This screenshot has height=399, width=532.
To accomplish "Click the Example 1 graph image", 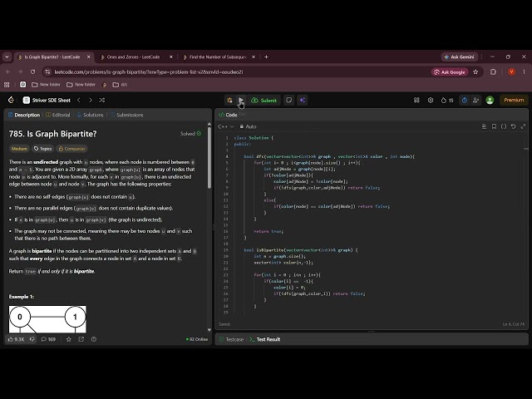I will coord(47,319).
